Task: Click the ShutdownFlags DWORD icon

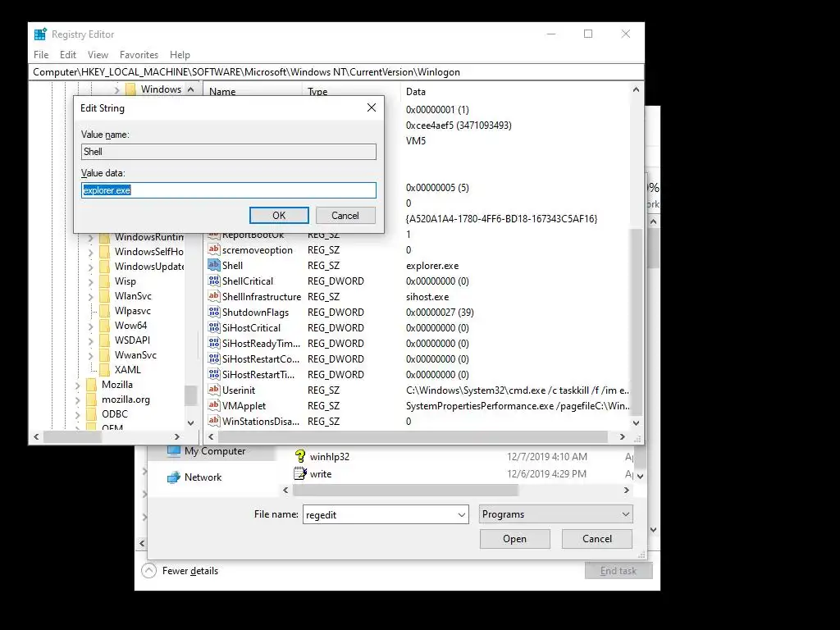Action: coord(214,312)
